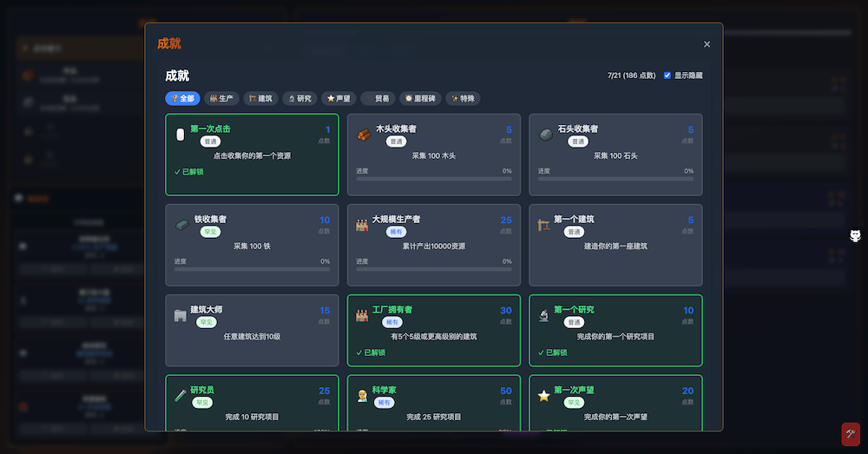This screenshot has height=454, width=868.
Task: Show 声望 achievements
Action: [339, 99]
